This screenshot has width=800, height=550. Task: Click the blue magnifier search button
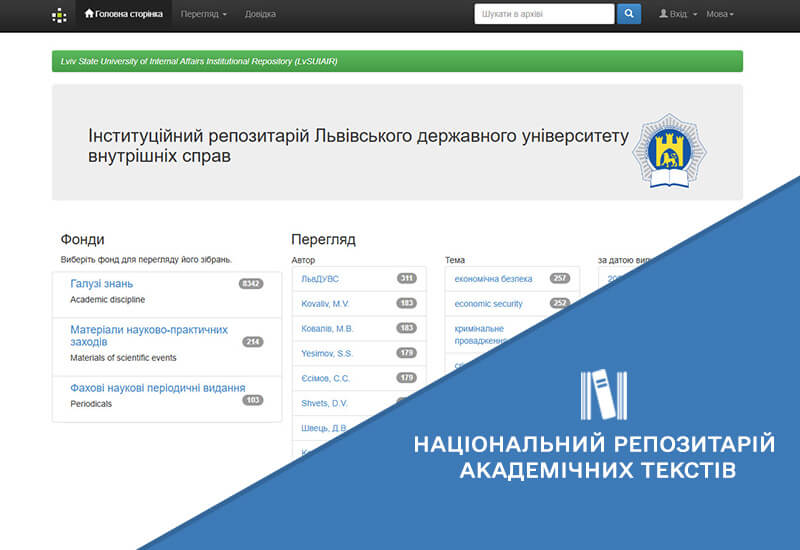629,14
